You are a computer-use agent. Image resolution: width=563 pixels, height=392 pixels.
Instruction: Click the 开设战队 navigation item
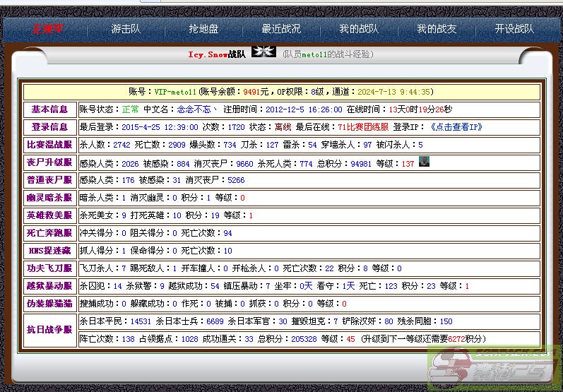tap(514, 29)
